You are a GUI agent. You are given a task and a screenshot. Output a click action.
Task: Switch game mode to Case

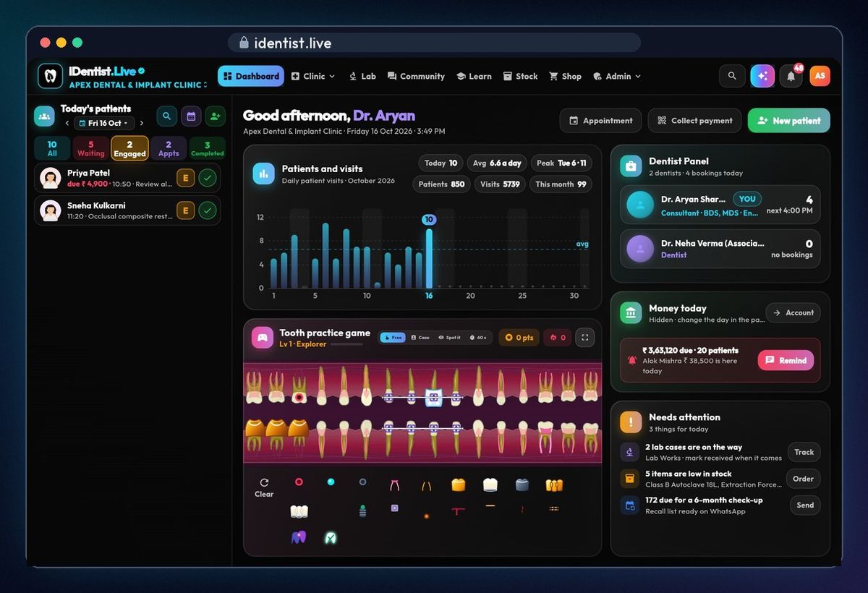coord(420,337)
